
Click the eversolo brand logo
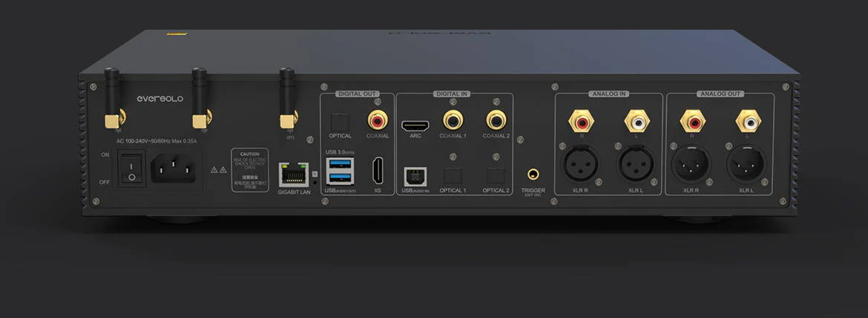click(160, 99)
